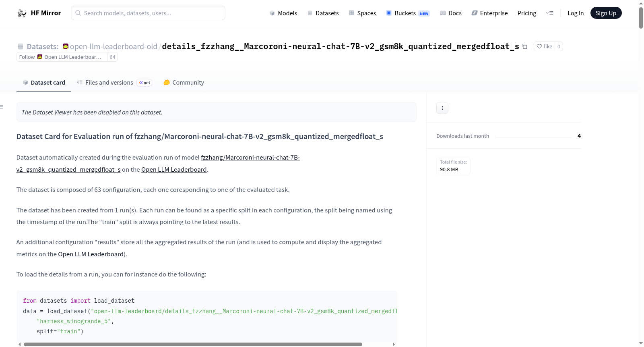Open the Pricing page
Viewport: 644px width, 347px height.
pyautogui.click(x=527, y=13)
